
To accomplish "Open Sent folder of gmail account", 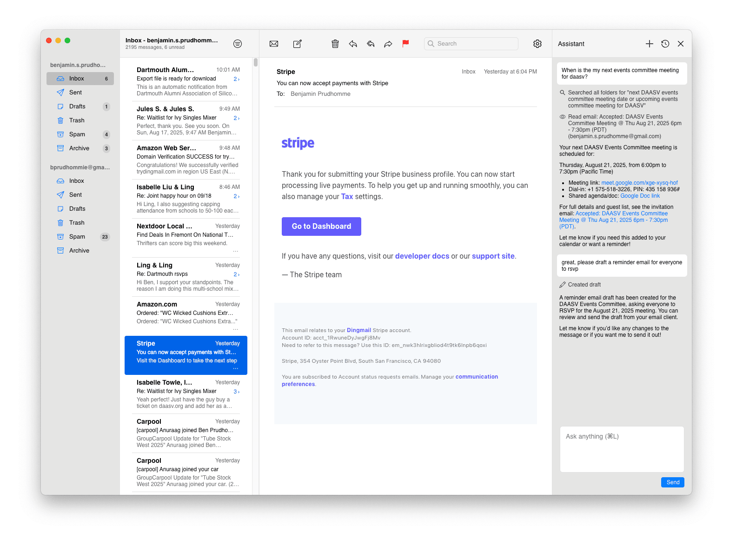I will point(80,195).
